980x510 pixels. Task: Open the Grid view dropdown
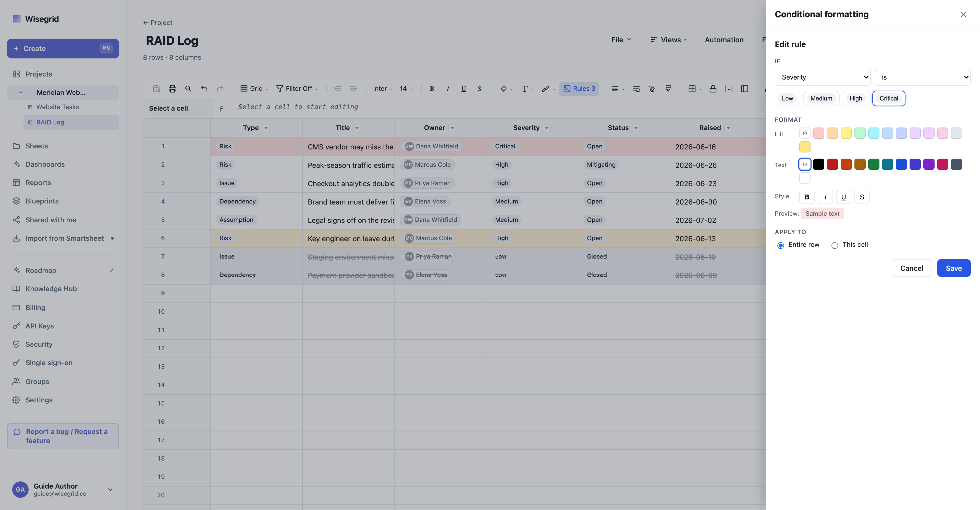254,88
